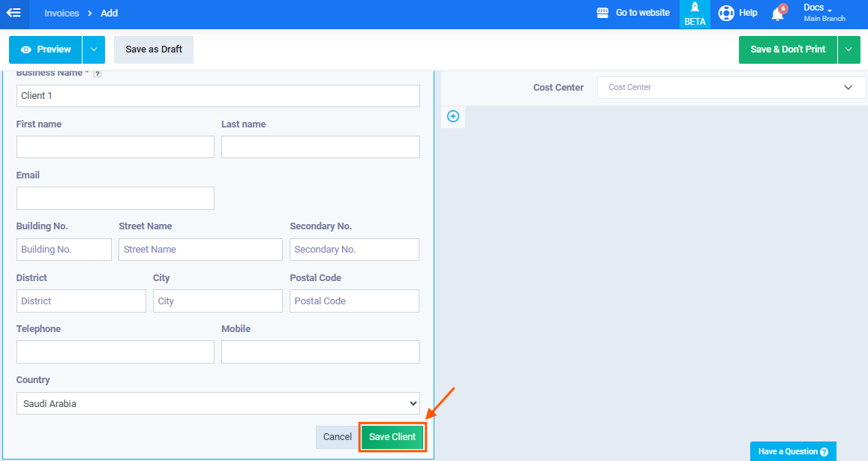Click the Email input field
This screenshot has height=461, width=868.
116,199
